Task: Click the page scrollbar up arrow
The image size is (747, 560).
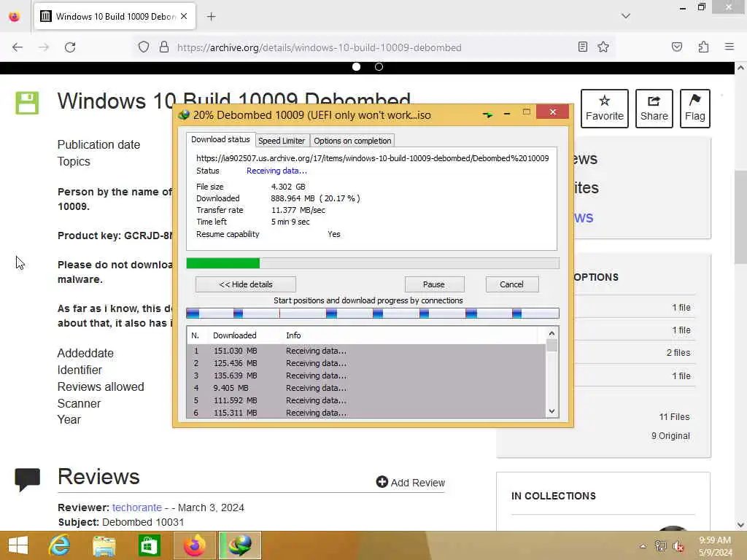Action: (741, 68)
